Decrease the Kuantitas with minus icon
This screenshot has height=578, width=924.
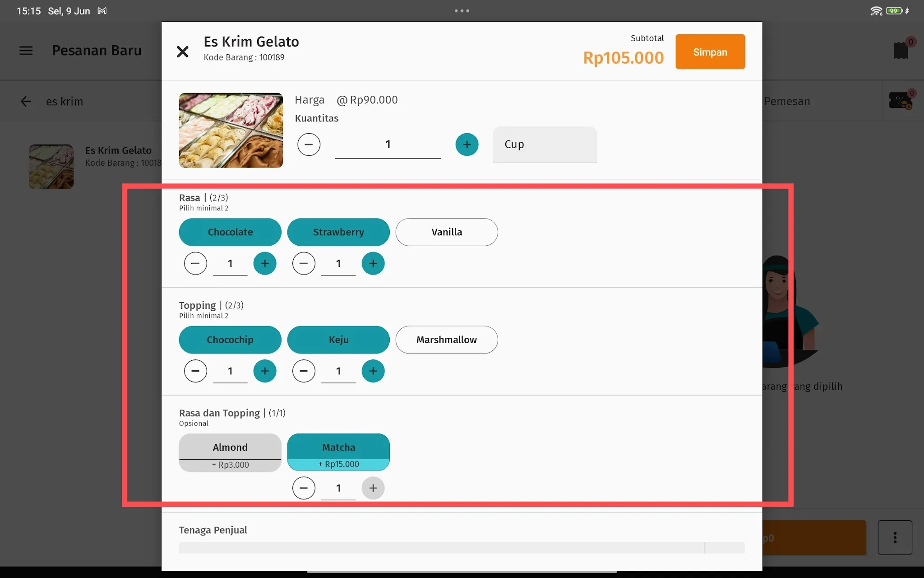[309, 144]
